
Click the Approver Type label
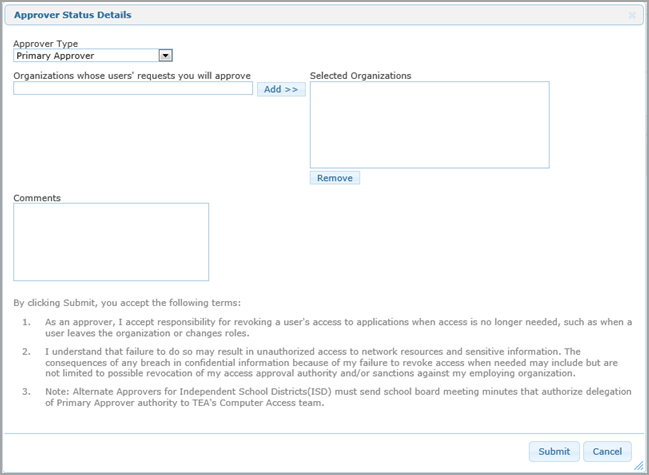pos(46,44)
